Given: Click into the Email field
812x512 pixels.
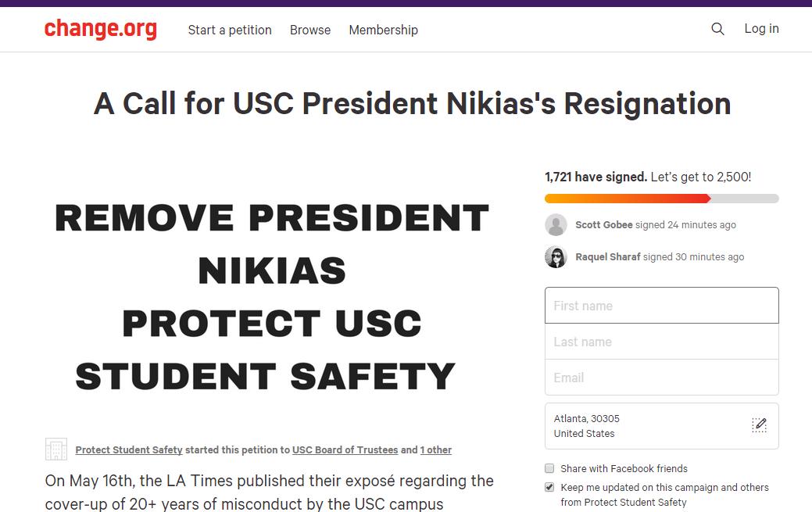Looking at the screenshot, I should coord(662,378).
